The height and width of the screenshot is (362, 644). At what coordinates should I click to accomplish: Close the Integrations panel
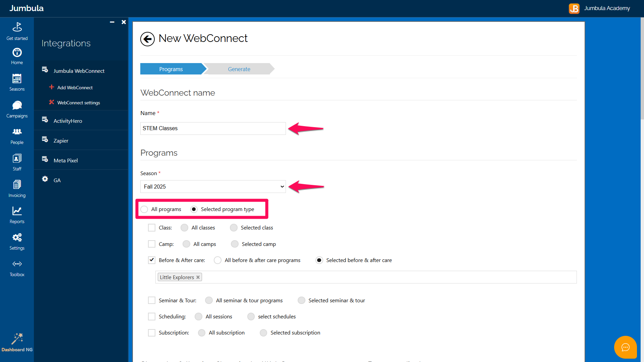click(124, 22)
